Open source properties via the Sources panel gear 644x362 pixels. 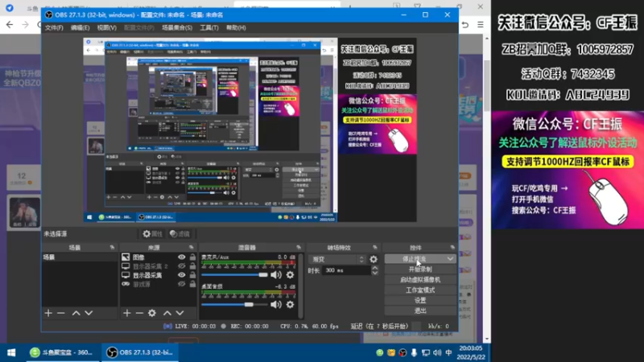coord(152,313)
